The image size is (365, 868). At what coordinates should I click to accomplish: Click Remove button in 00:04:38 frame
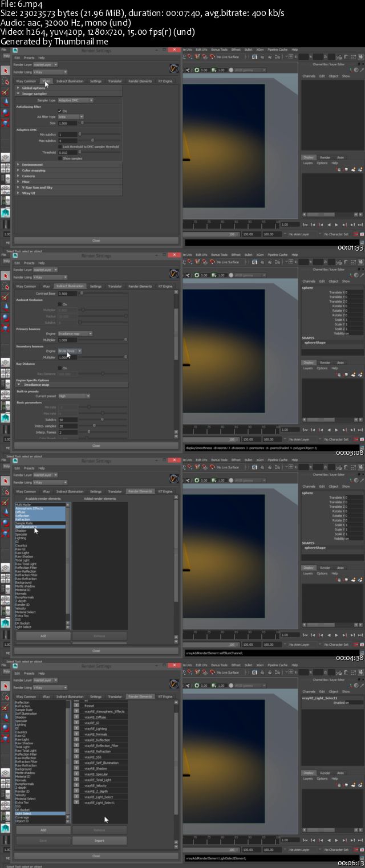[99, 635]
